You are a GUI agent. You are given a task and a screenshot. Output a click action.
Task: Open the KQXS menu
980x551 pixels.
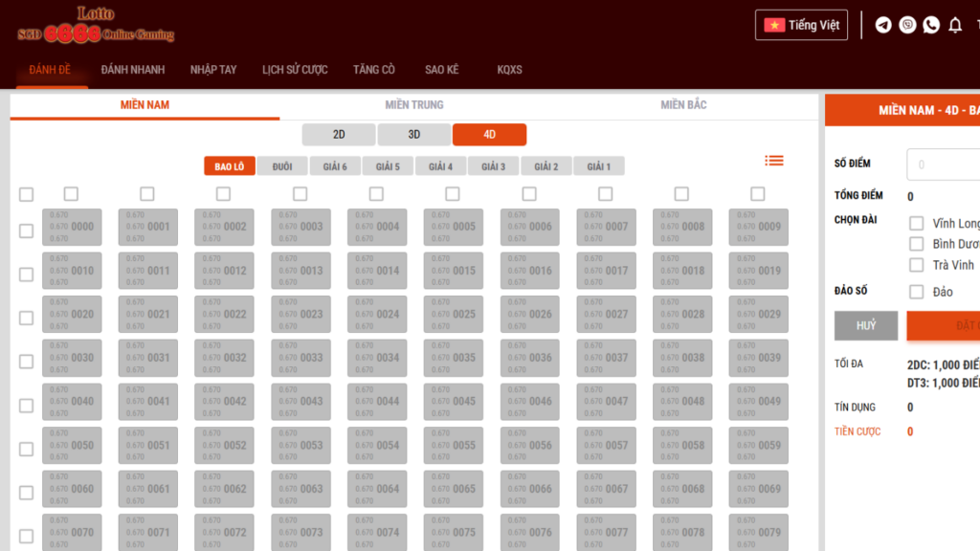click(x=509, y=69)
